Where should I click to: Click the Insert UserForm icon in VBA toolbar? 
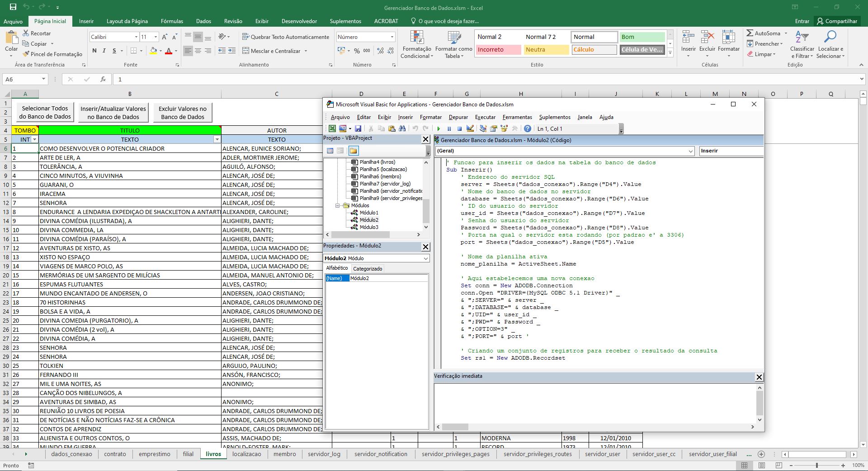point(344,129)
